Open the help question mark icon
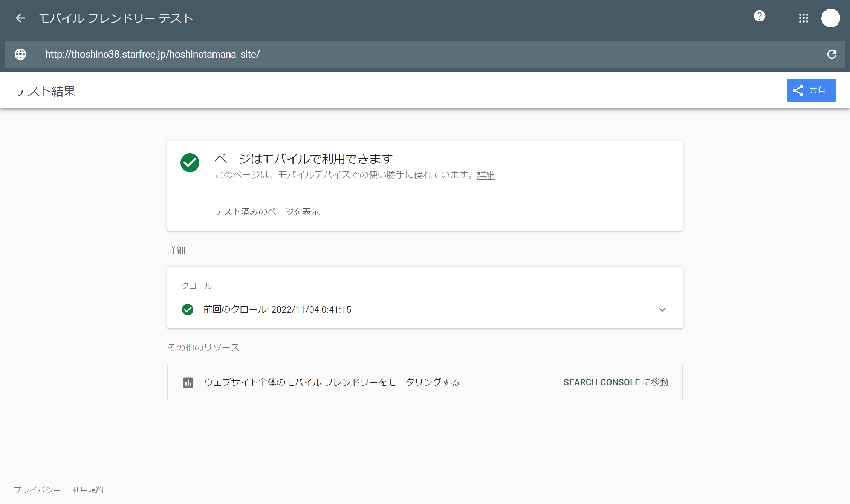850x504 pixels. pos(759,16)
